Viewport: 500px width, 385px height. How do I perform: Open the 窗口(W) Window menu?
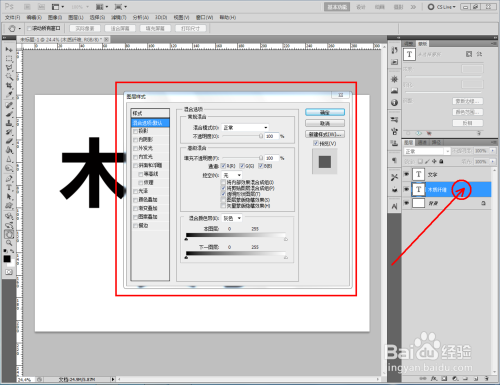click(x=204, y=17)
